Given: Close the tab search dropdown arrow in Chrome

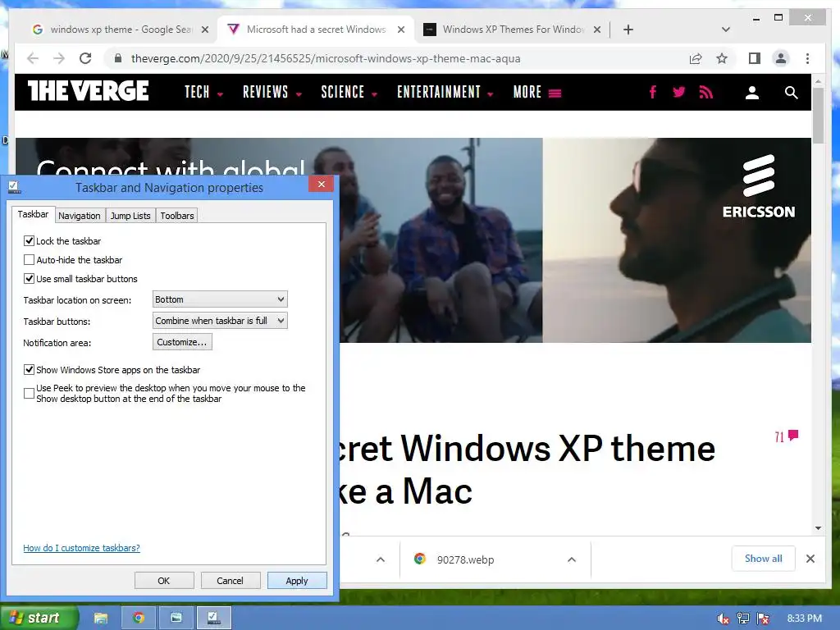Looking at the screenshot, I should [x=726, y=30].
